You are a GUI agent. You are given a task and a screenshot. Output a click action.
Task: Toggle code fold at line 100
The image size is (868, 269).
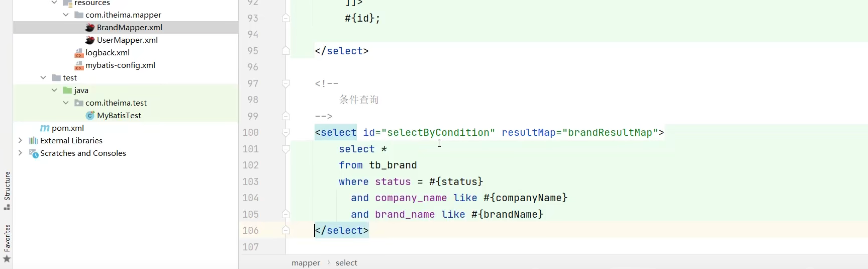pos(285,133)
